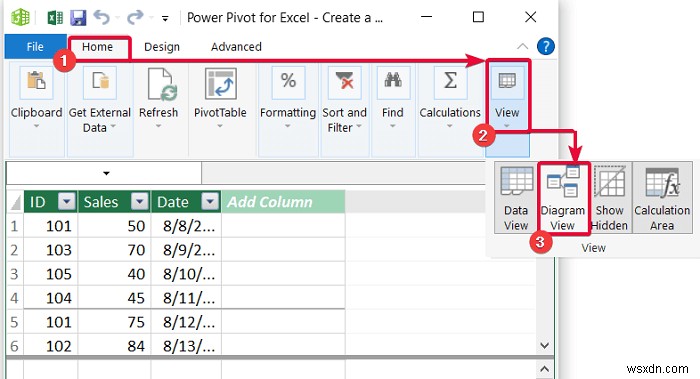Viewport: 700px width, 379px height.
Task: Expand Undo history dropdown arrow
Action: tap(118, 18)
